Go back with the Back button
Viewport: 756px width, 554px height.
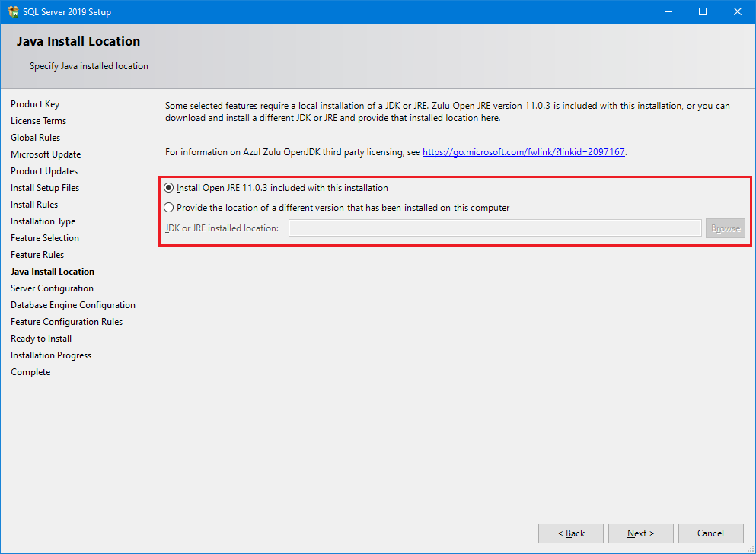coord(571,533)
